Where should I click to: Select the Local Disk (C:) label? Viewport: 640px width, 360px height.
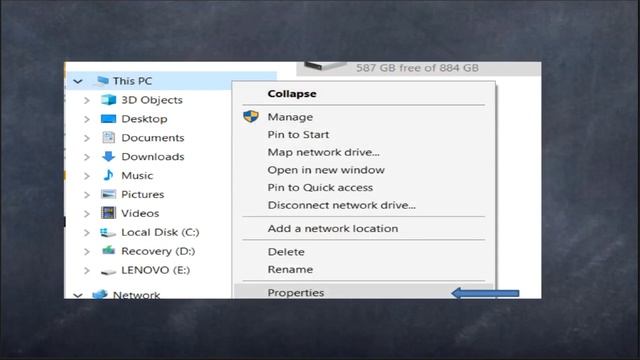click(x=160, y=232)
